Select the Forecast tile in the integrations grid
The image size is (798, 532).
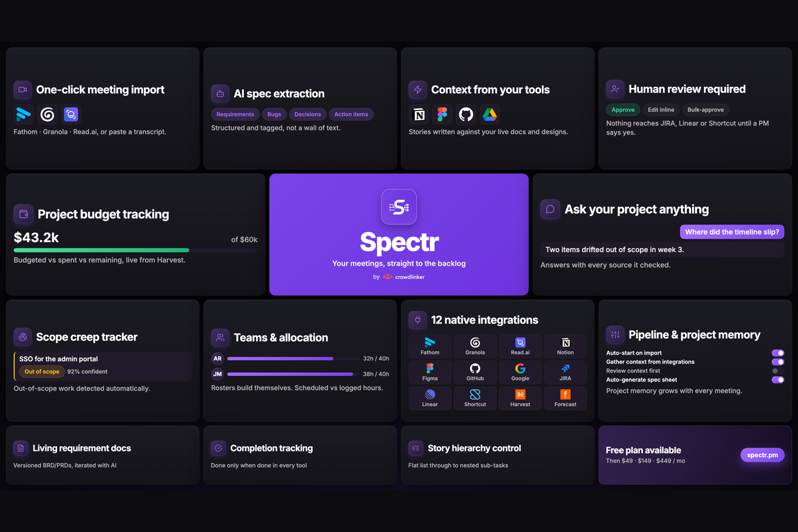coord(565,398)
